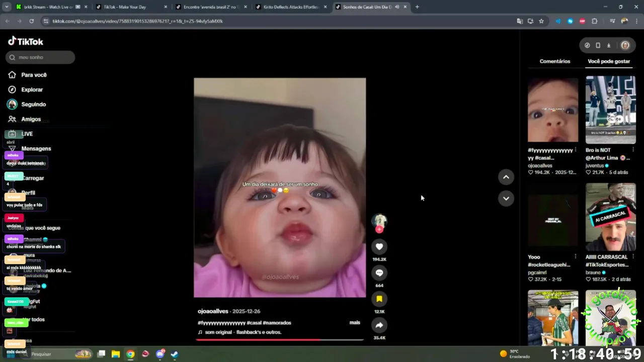Open the #casal hashtag link
644x362 pixels.
point(254,323)
